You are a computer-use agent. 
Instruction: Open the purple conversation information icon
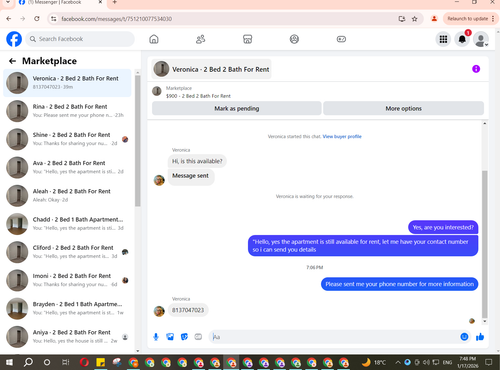coord(476,69)
